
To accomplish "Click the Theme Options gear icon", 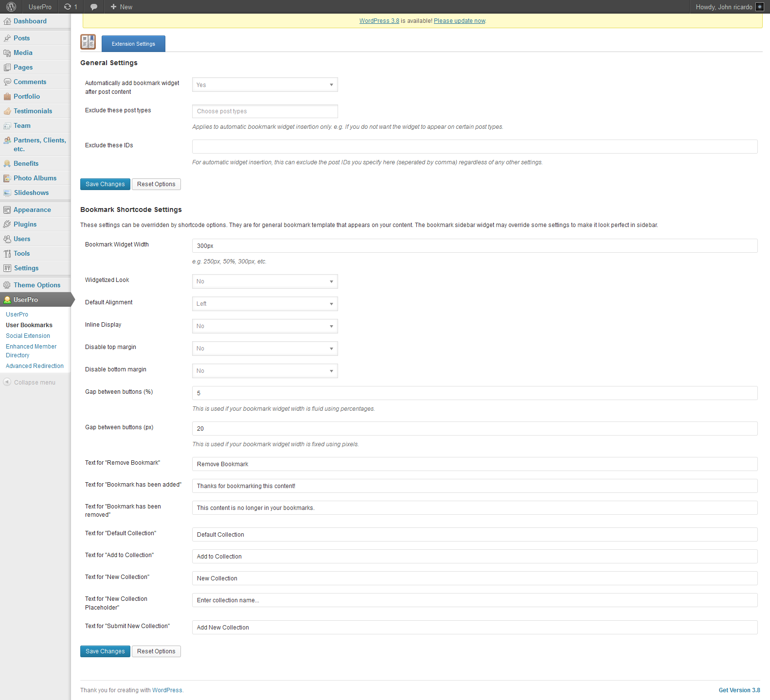I will pyautogui.click(x=7, y=285).
